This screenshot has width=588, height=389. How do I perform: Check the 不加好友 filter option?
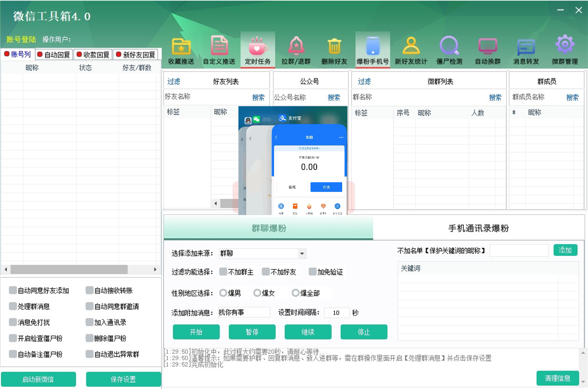click(x=266, y=272)
